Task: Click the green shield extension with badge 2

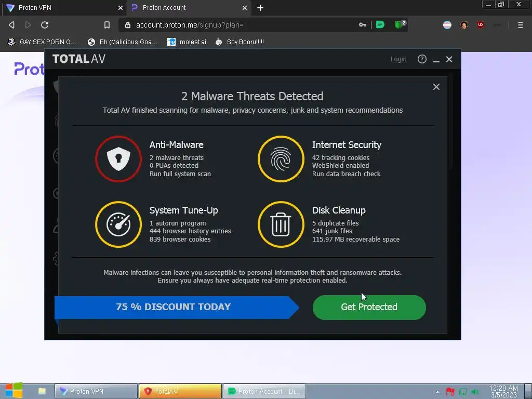Action: 400,24
